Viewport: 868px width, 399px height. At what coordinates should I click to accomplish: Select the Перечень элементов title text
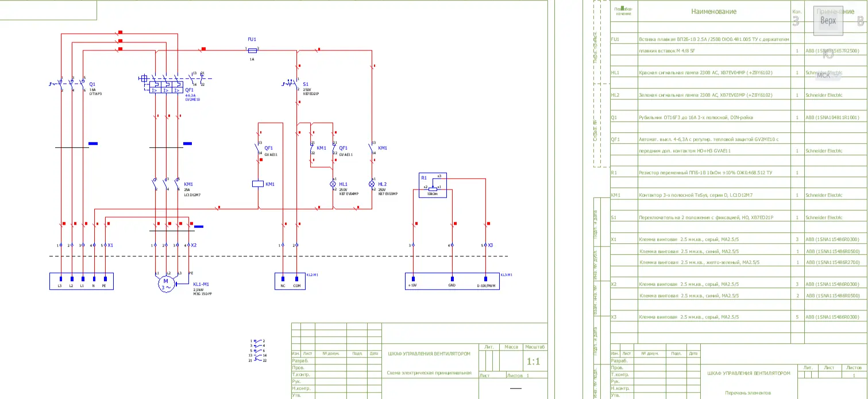749,393
